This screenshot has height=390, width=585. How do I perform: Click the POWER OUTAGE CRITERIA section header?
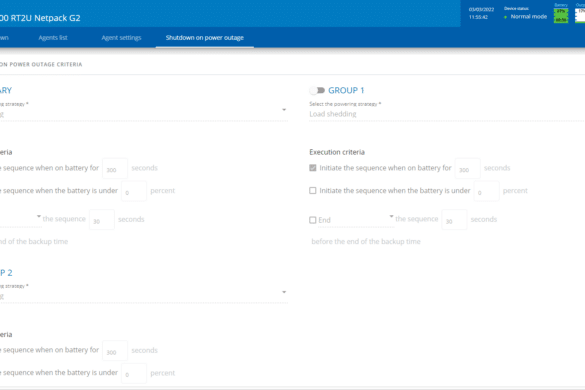tap(41, 65)
